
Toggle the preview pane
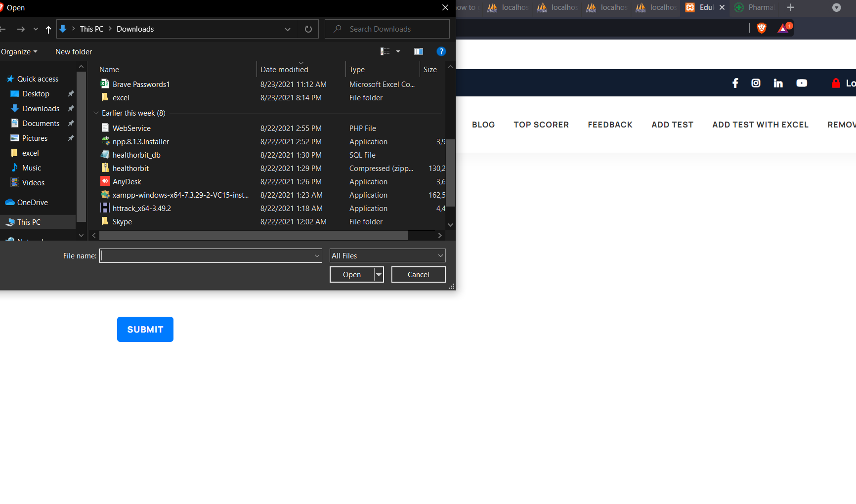419,51
